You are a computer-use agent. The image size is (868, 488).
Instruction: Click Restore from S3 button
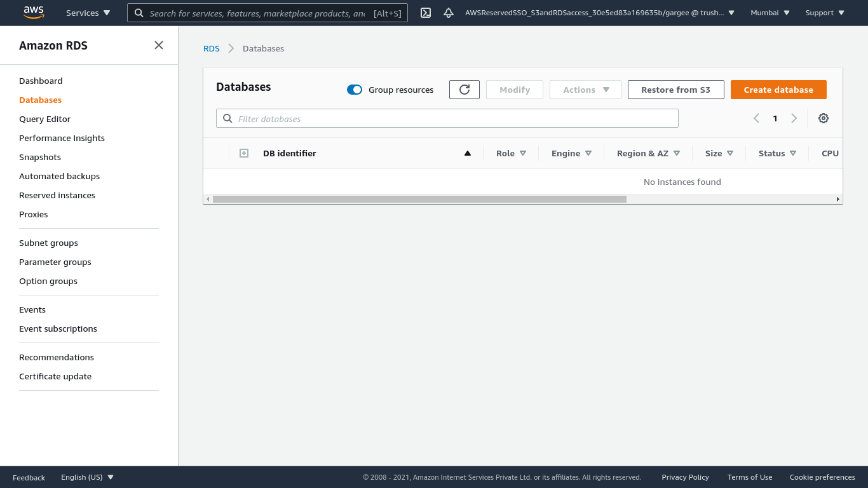(675, 90)
